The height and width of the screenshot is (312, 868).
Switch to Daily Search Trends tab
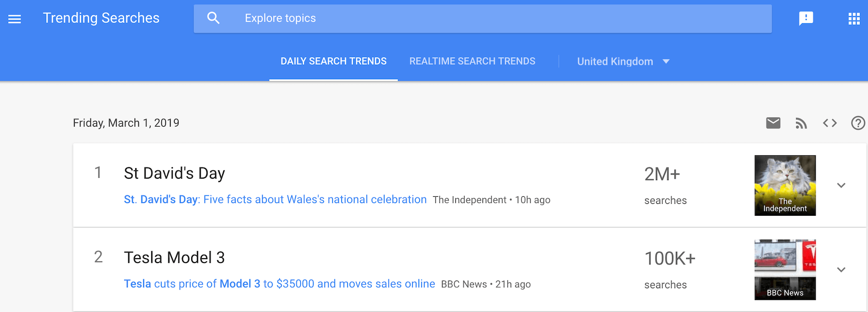coord(333,61)
